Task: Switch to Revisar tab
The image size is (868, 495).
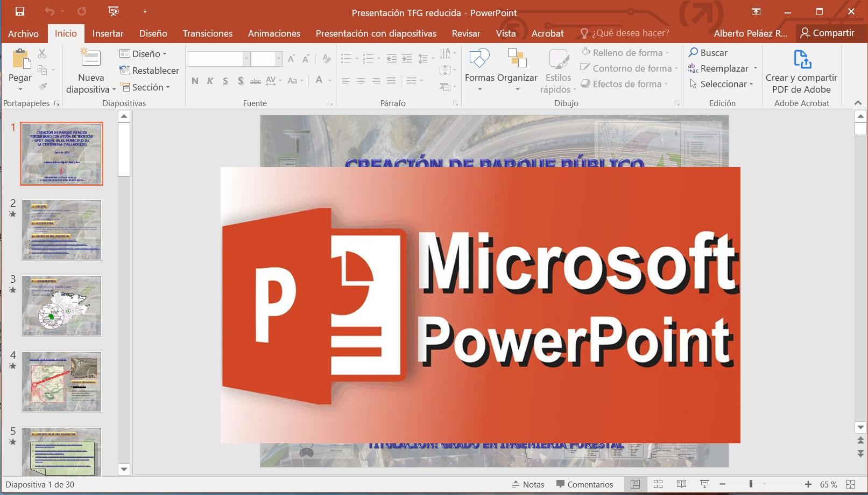Action: click(x=466, y=33)
